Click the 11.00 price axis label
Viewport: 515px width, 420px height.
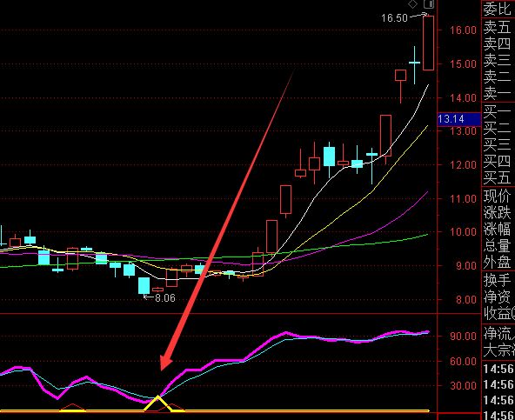pos(463,198)
